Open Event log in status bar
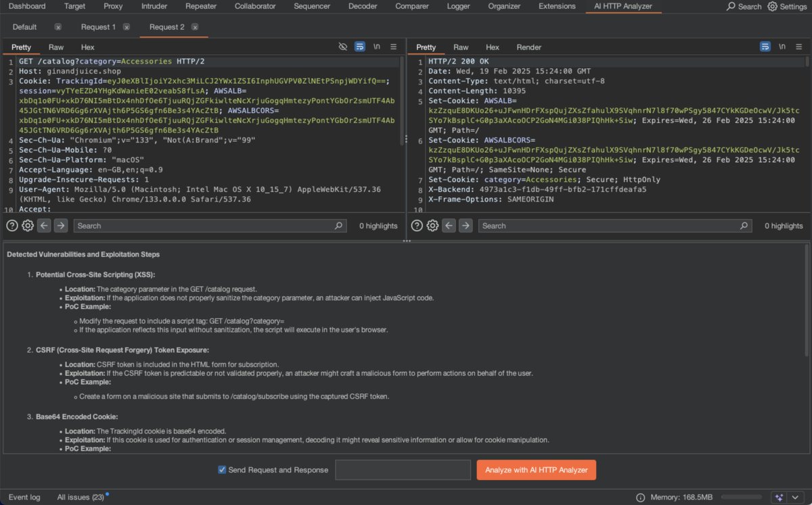This screenshot has width=812, height=505. pyautogui.click(x=24, y=498)
